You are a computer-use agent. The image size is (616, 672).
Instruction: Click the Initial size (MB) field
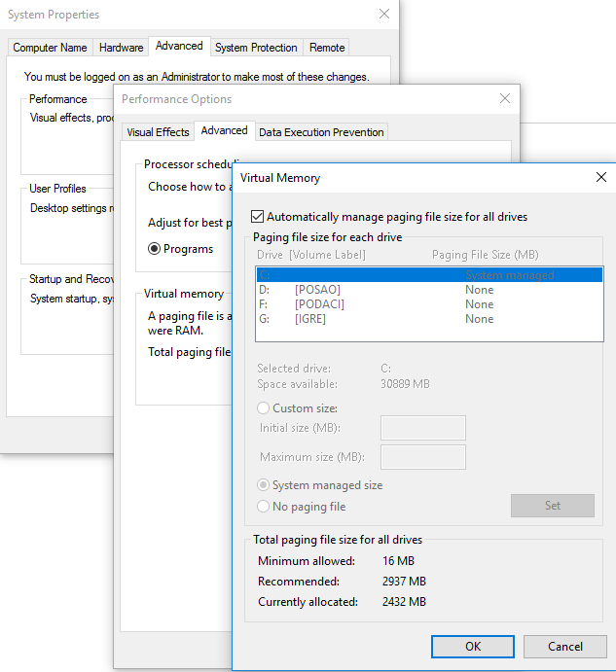[x=422, y=428]
